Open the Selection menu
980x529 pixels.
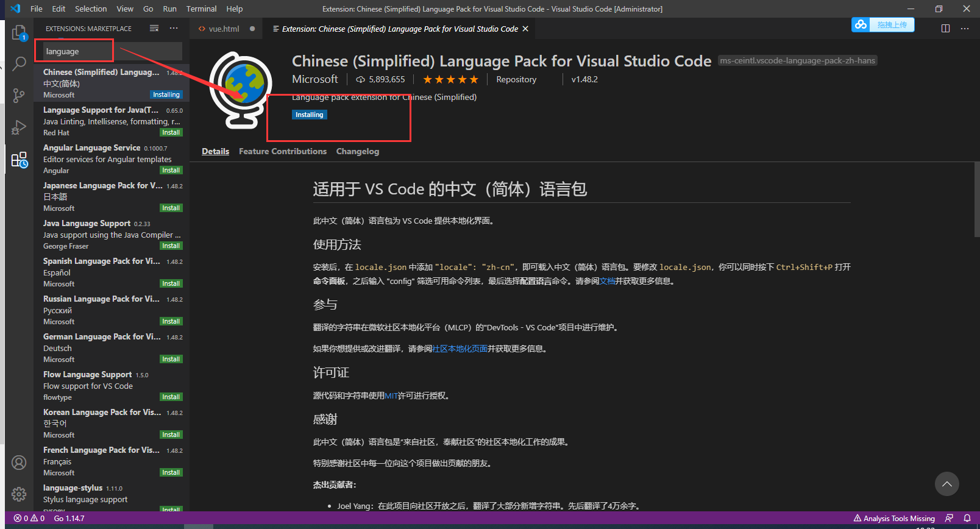coord(91,9)
